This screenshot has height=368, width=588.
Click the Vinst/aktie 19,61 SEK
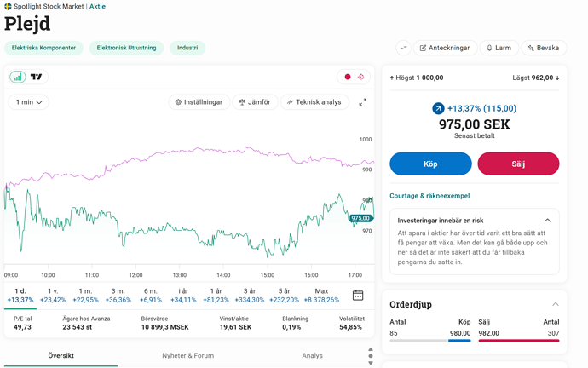point(235,327)
